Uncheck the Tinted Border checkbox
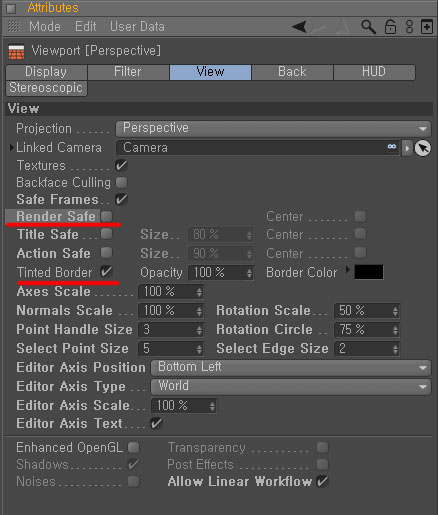The image size is (438, 515). [x=107, y=272]
